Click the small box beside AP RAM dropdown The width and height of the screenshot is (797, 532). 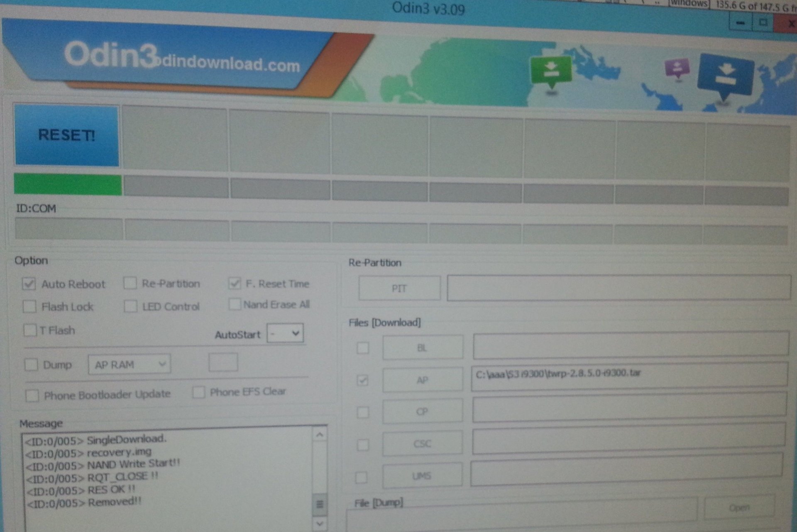point(223,362)
